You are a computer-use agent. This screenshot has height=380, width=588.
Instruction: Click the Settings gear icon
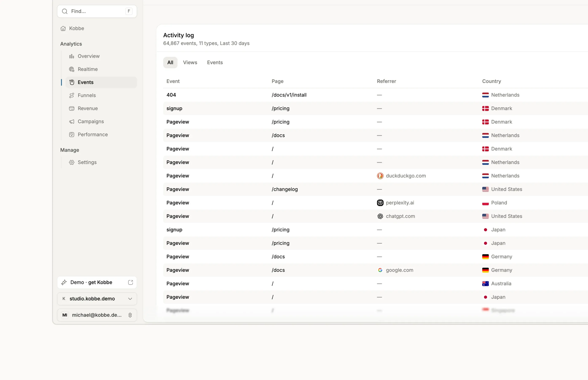pyautogui.click(x=72, y=162)
